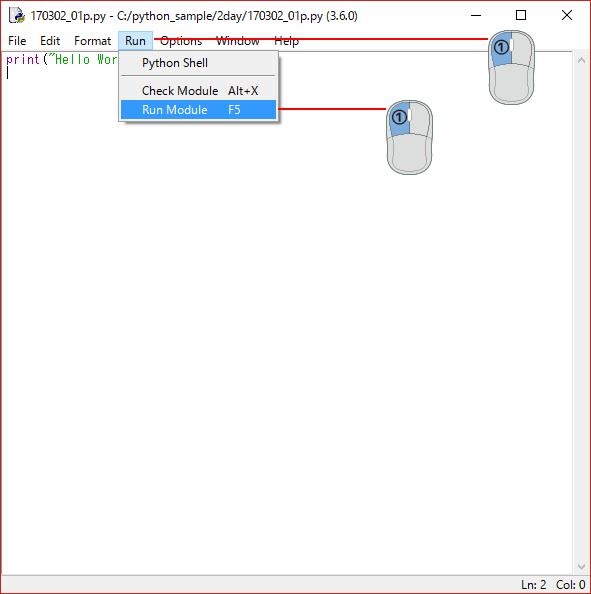The height and width of the screenshot is (594, 591).
Task: Click the IDLE Python file icon in title bar
Action: pos(17,16)
